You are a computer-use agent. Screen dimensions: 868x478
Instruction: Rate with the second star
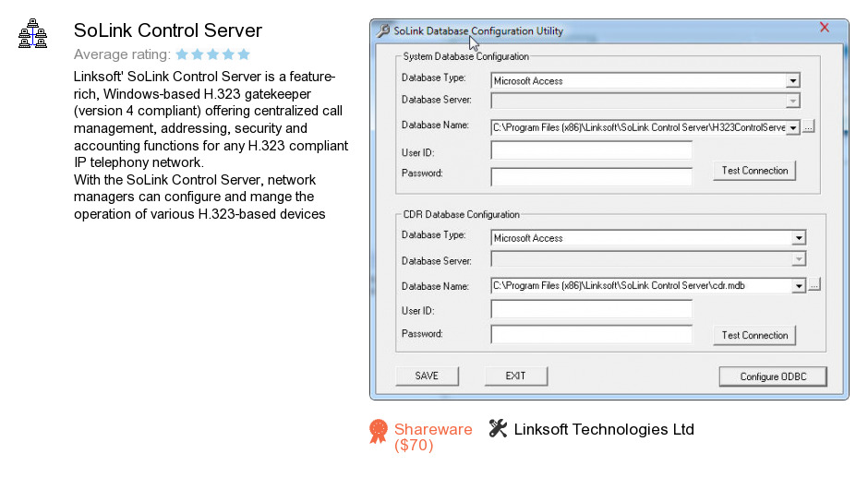[197, 54]
